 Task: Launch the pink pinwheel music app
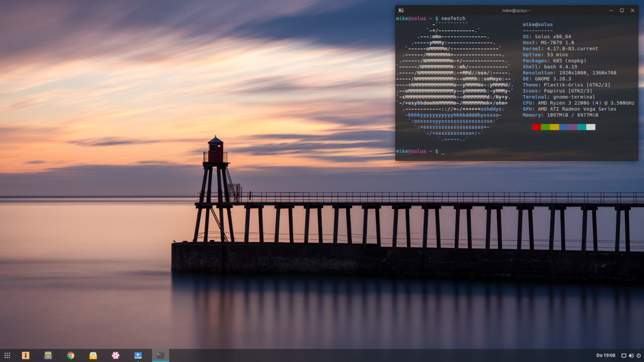116,355
